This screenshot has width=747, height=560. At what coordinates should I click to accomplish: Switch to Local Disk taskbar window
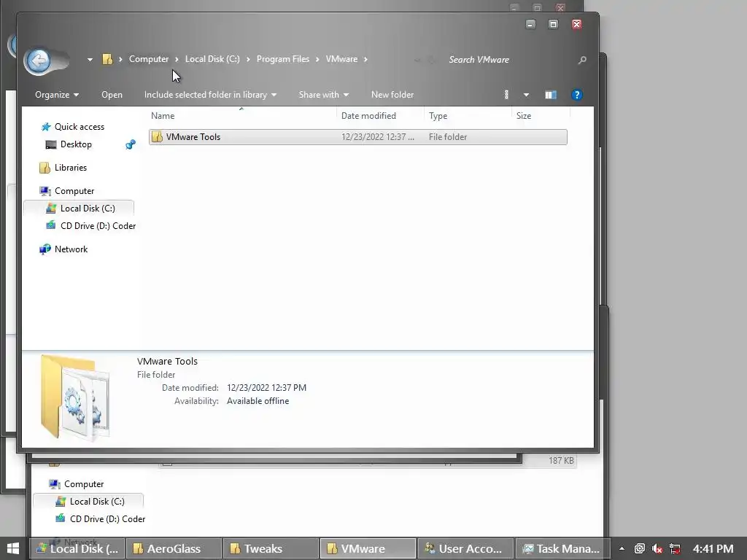[77, 549]
